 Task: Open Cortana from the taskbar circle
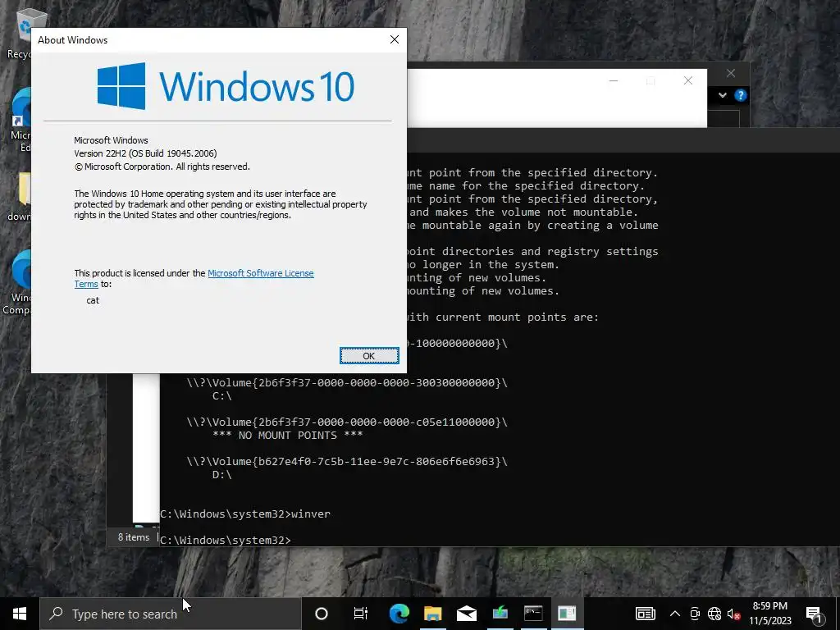tap(321, 614)
